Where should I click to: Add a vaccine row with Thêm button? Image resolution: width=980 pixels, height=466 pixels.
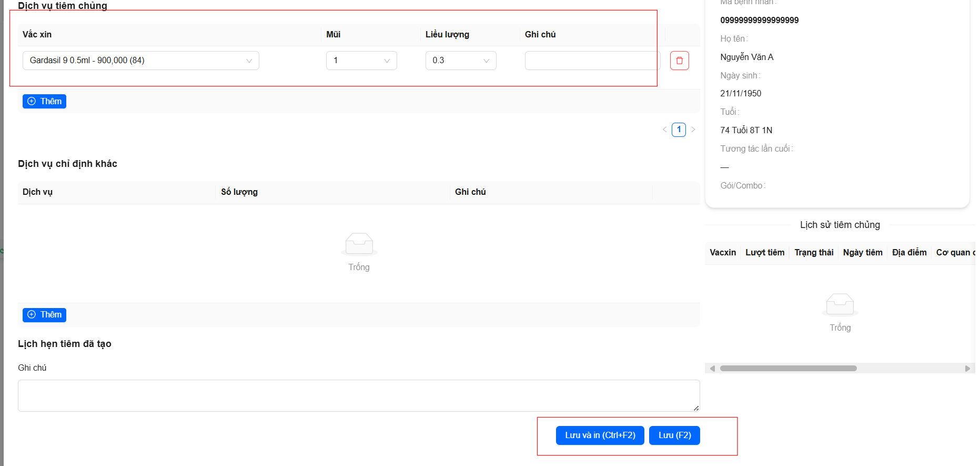44,101
